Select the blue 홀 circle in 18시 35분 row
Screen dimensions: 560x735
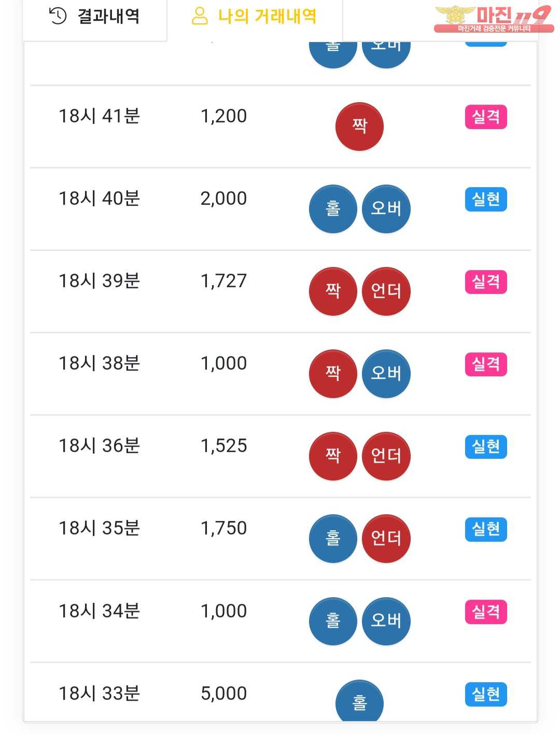333,539
